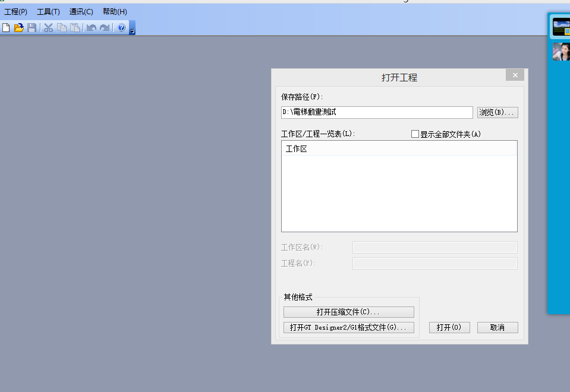Enable 显示全部文件夹 checkbox
Image resolution: width=570 pixels, height=392 pixels.
point(415,134)
